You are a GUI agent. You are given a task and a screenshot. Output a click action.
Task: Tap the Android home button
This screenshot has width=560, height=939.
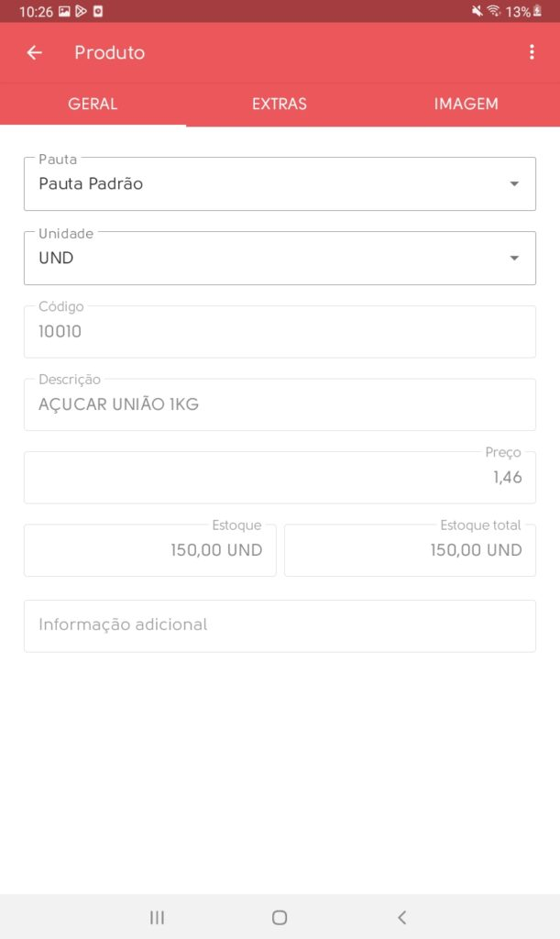coord(280,917)
